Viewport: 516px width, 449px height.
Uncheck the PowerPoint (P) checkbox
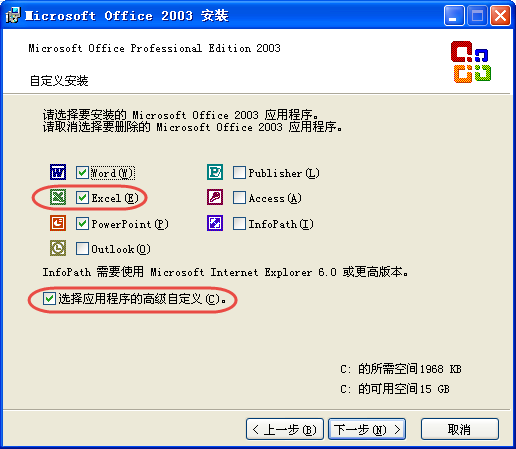[x=82, y=223]
